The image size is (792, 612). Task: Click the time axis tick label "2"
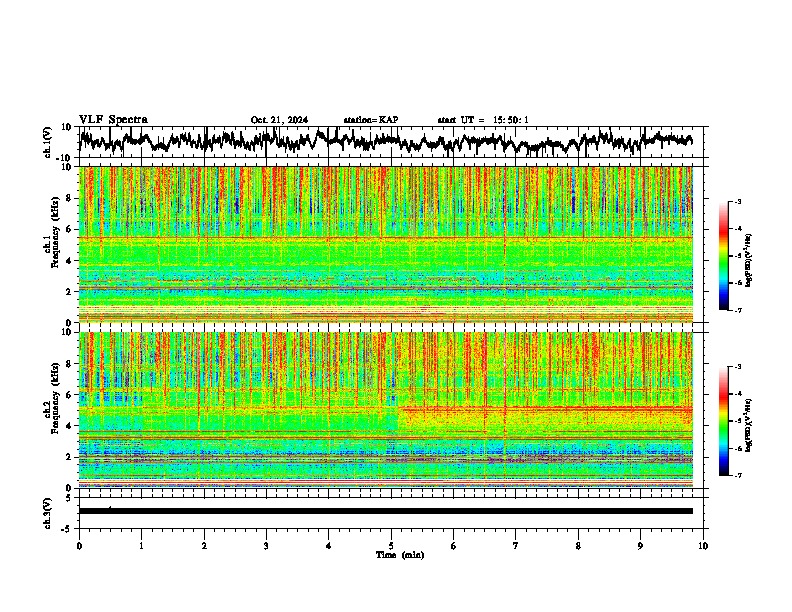click(204, 546)
